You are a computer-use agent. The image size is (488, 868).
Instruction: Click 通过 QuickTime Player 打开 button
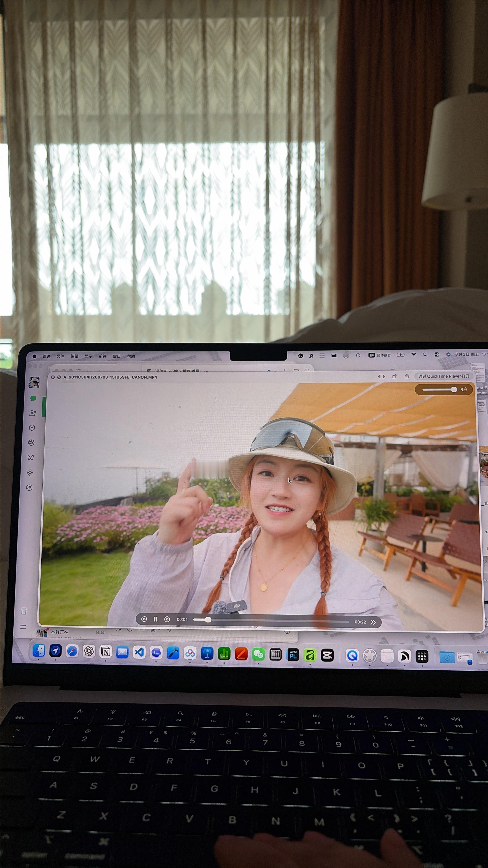(x=443, y=376)
